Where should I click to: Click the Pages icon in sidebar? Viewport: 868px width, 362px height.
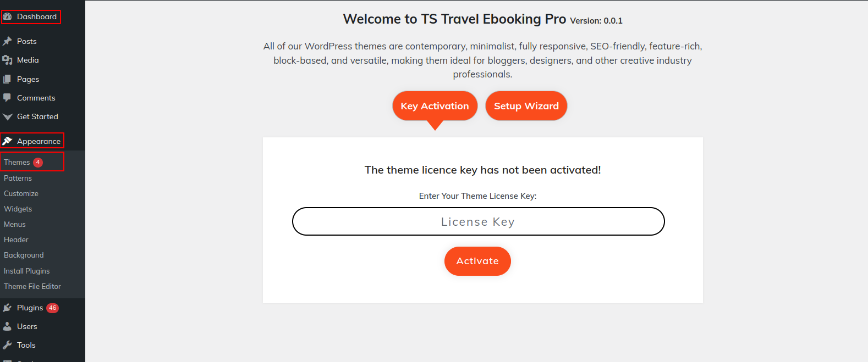pyautogui.click(x=7, y=79)
